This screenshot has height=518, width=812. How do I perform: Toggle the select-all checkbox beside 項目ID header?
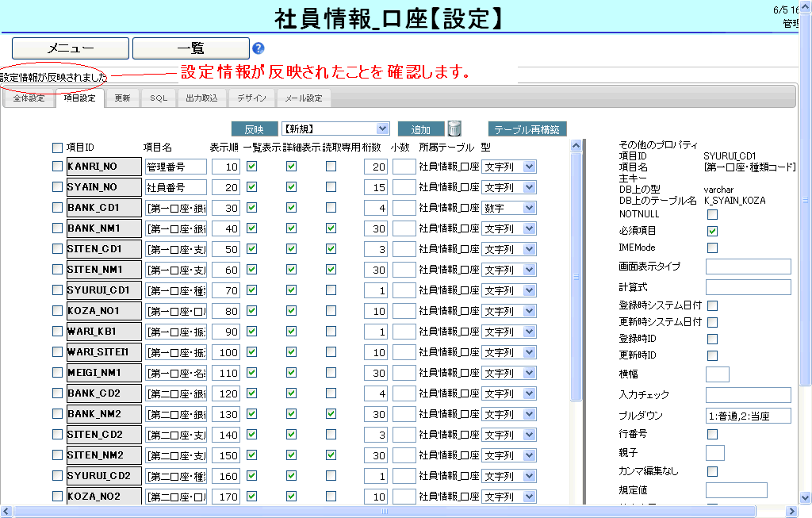pyautogui.click(x=57, y=148)
